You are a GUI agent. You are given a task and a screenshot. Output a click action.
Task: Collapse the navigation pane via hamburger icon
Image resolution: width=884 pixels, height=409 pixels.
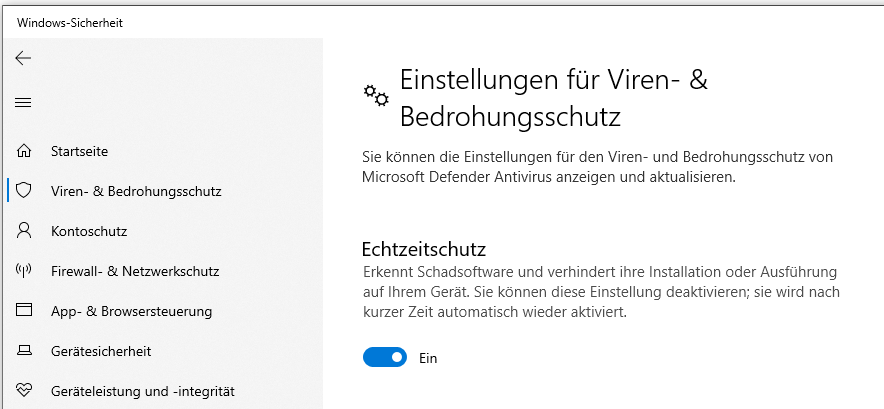23,103
